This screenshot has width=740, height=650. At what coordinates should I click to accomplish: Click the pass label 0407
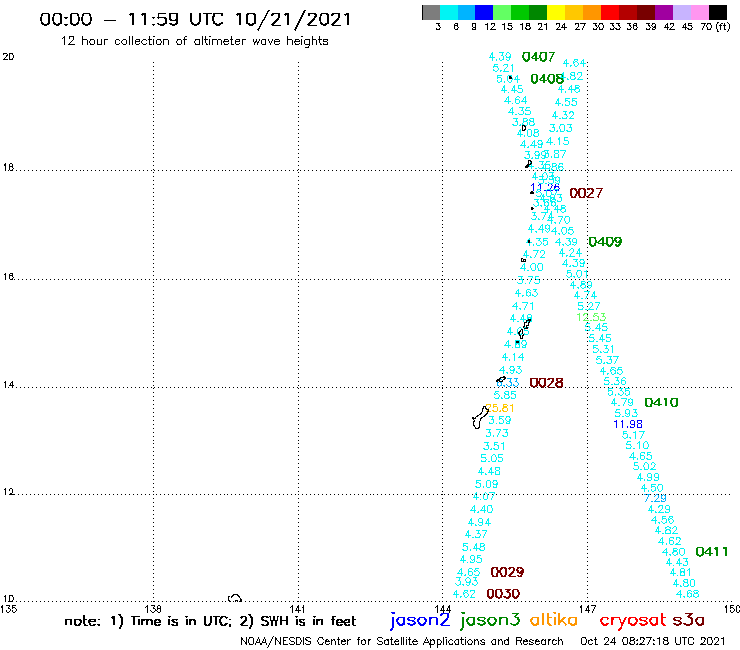pyautogui.click(x=538, y=57)
